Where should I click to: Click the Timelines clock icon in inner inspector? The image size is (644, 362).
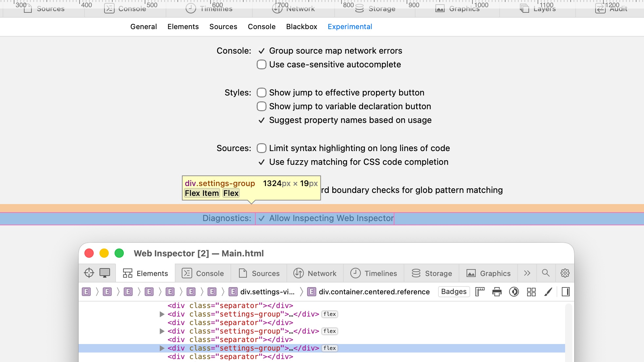(x=356, y=273)
